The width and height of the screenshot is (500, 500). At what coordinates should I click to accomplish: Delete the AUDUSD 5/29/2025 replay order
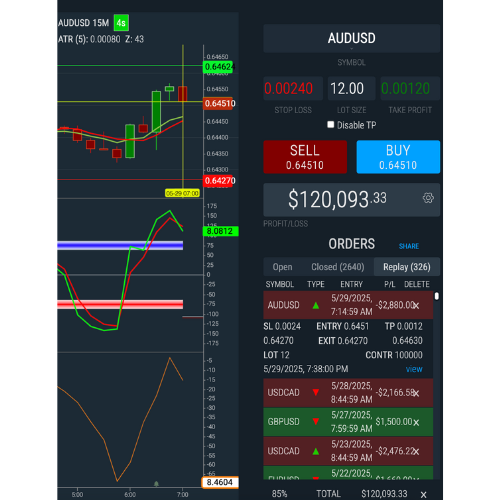pos(416,305)
